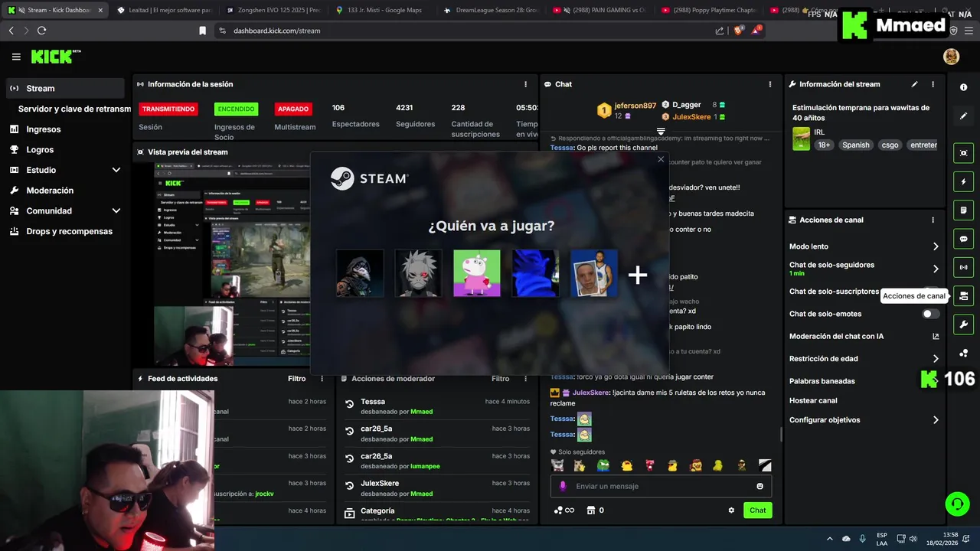Click the wrench icon in right toolbar
Screen dimensions: 980x551
pyautogui.click(x=963, y=324)
